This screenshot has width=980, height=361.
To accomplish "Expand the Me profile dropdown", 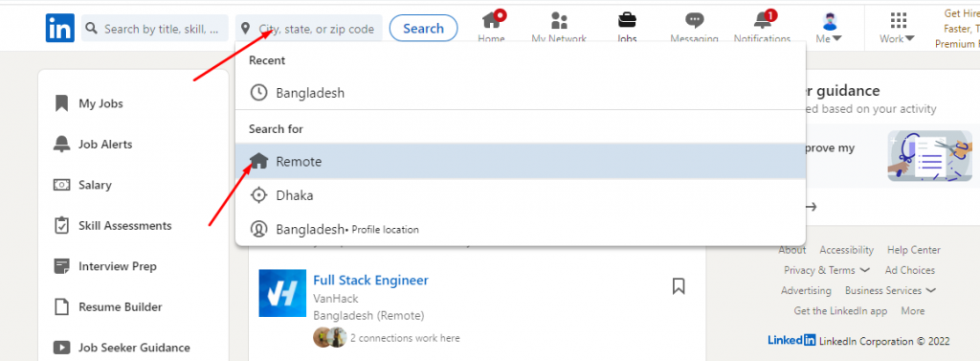I will pyautogui.click(x=830, y=28).
